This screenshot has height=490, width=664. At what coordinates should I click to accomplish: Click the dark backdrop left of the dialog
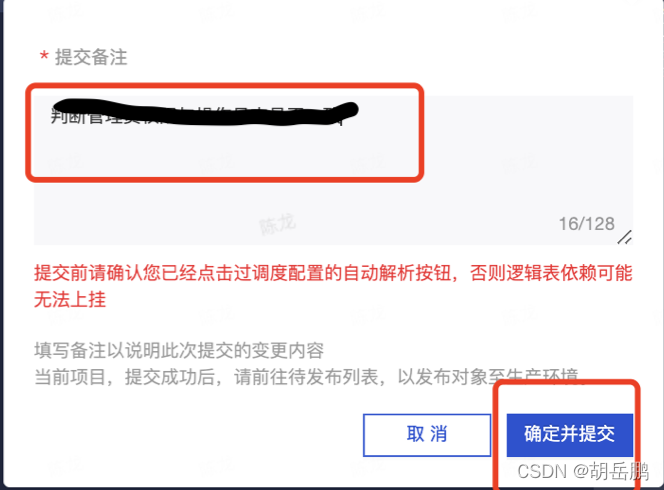click(x=2, y=245)
